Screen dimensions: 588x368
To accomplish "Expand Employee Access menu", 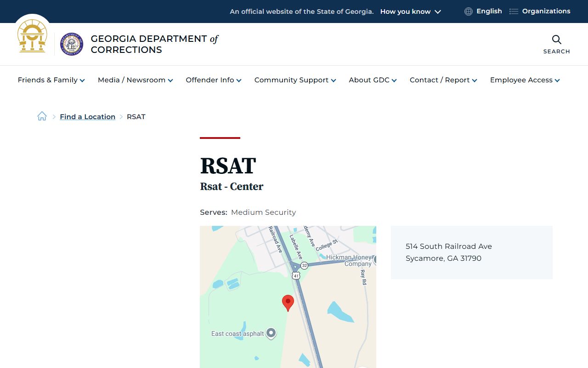I will (x=525, y=80).
